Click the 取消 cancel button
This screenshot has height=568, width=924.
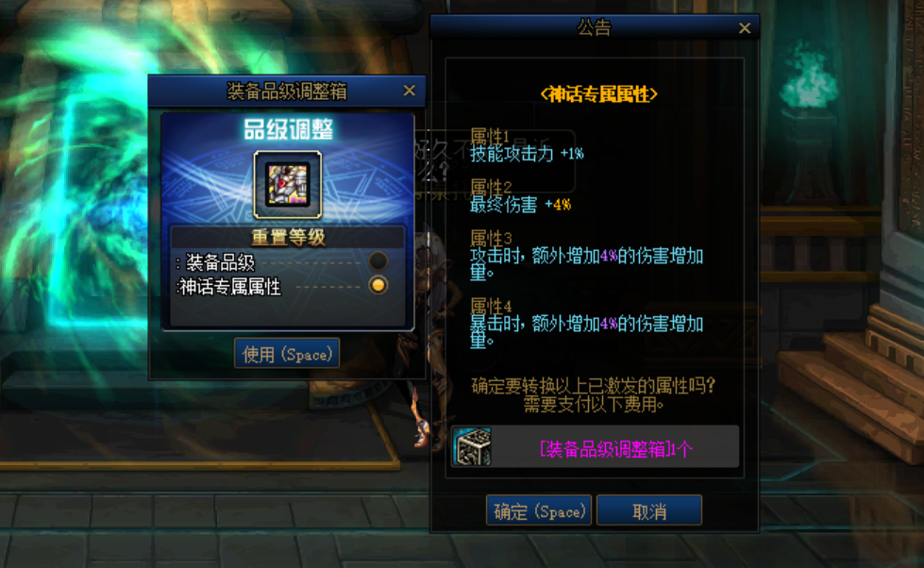[649, 510]
